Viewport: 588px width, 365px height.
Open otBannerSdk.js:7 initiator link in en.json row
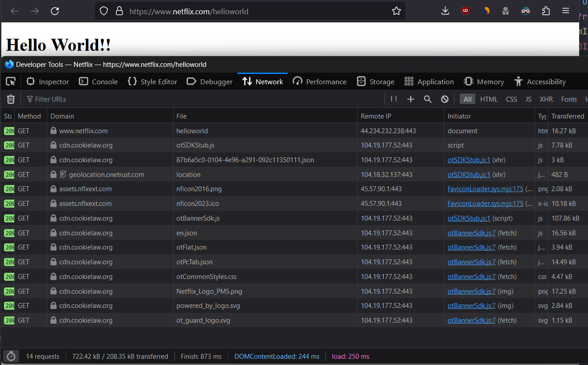point(471,233)
